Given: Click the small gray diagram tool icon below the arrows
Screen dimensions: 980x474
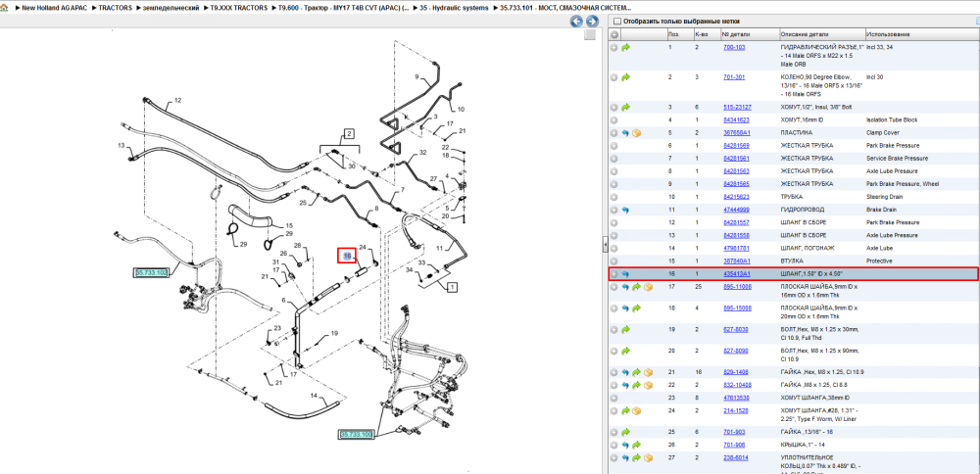Looking at the screenshot, I should pyautogui.click(x=590, y=35).
